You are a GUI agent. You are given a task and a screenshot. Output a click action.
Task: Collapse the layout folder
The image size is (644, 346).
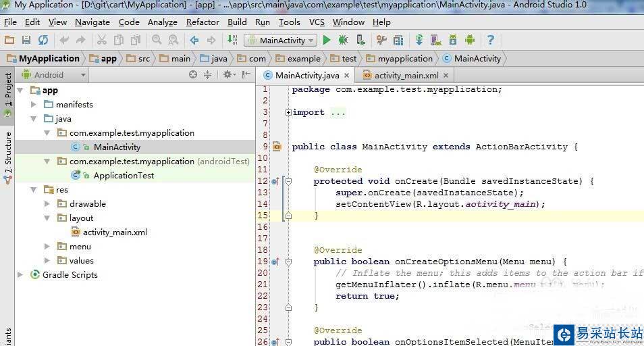47,218
